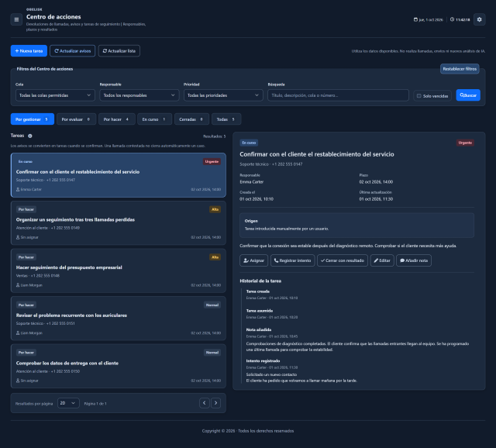Viewport: 496px width, 448px height.
Task: Open the hamburger menu icon
Action: coord(16,19)
